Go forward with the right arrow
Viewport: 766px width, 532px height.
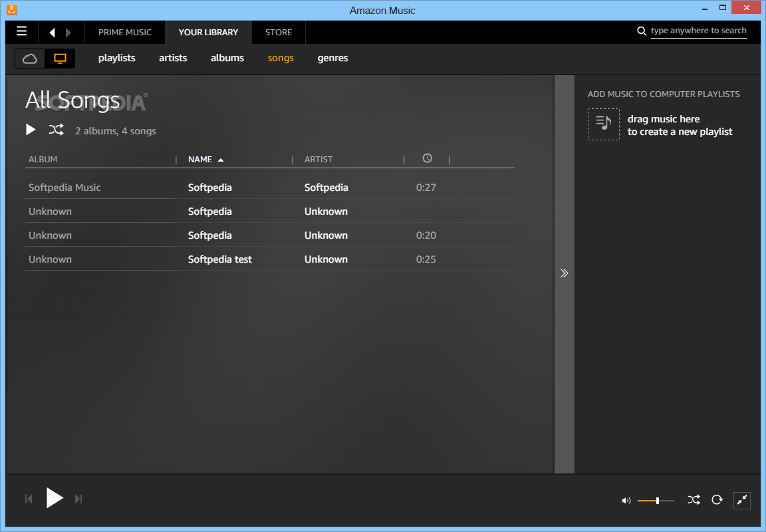[x=68, y=32]
